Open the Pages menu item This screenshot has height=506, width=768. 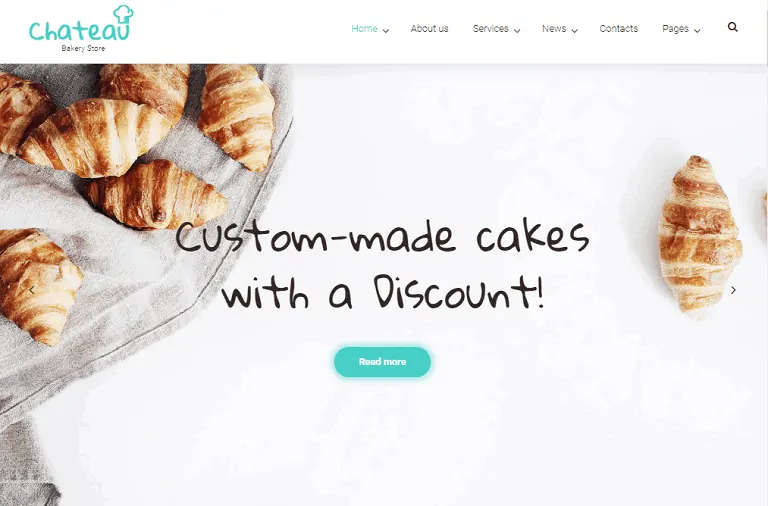click(x=675, y=28)
